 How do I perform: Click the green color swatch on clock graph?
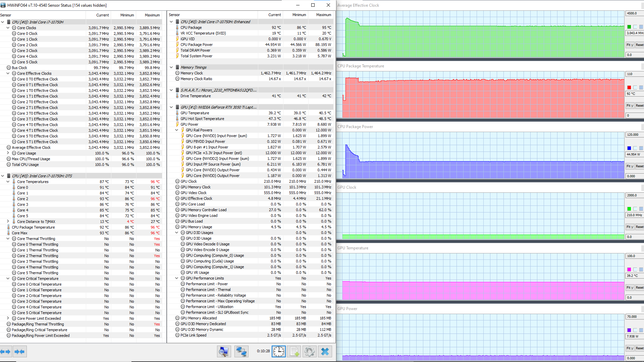point(629,27)
